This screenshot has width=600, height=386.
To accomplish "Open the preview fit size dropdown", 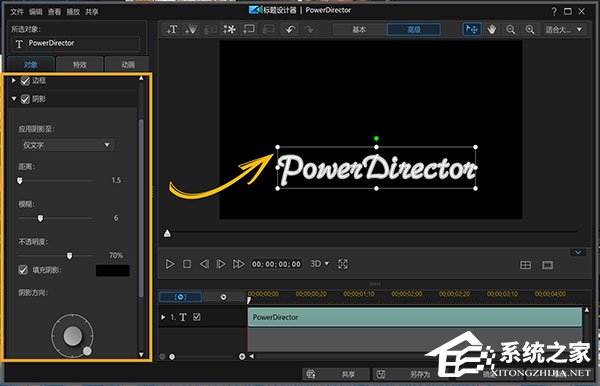I will 564,29.
